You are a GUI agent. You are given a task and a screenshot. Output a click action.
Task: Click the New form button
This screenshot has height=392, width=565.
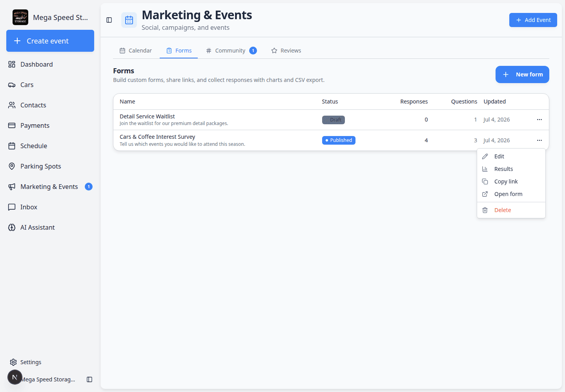click(x=522, y=74)
